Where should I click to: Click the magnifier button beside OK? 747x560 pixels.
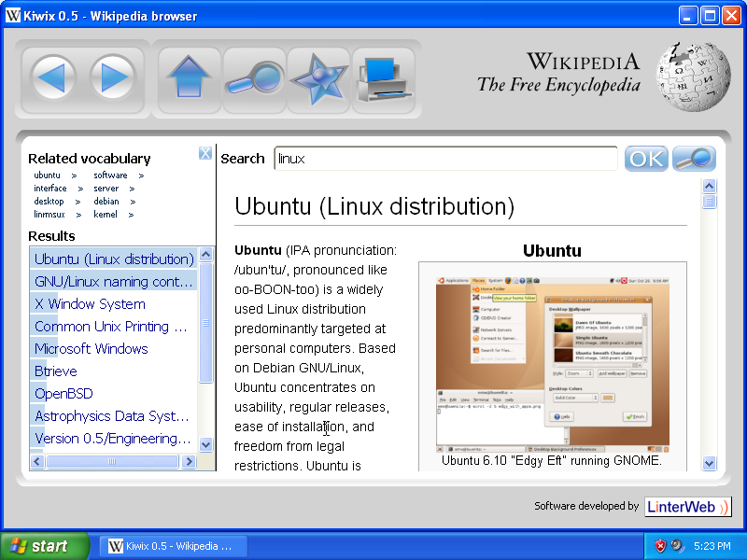694,159
